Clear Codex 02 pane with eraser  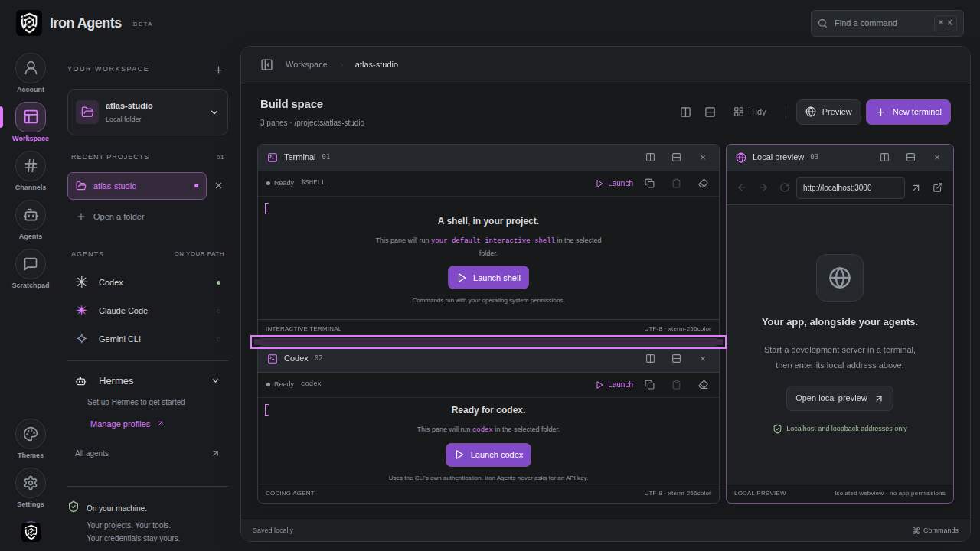click(703, 384)
